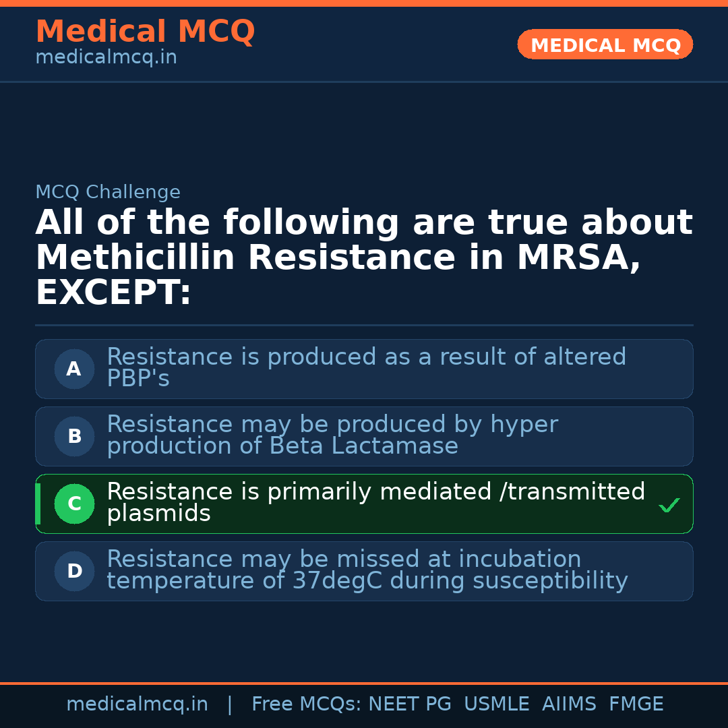728x728 pixels.
Task: Click the Medical MCQ header title
Action: click(x=145, y=32)
